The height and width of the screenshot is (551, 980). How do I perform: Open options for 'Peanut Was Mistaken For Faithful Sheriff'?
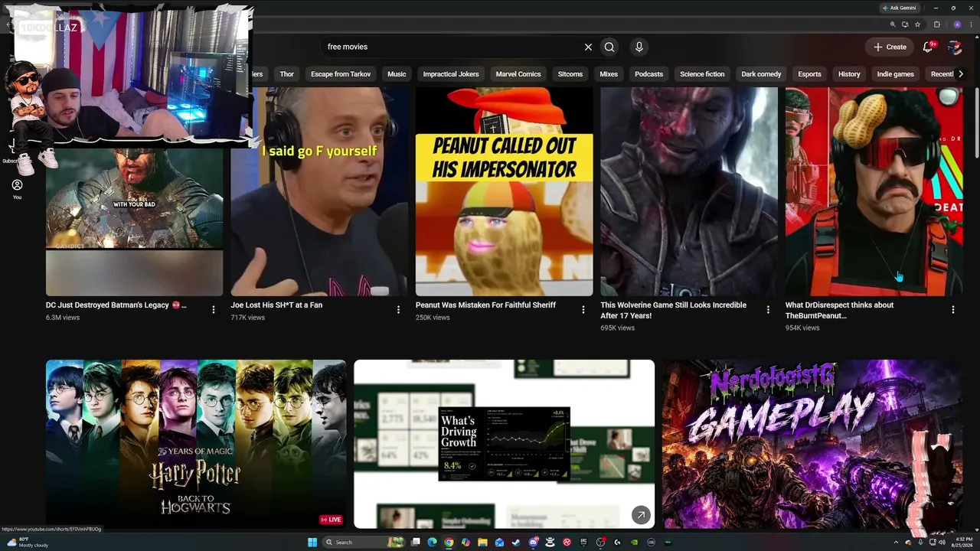coord(583,310)
